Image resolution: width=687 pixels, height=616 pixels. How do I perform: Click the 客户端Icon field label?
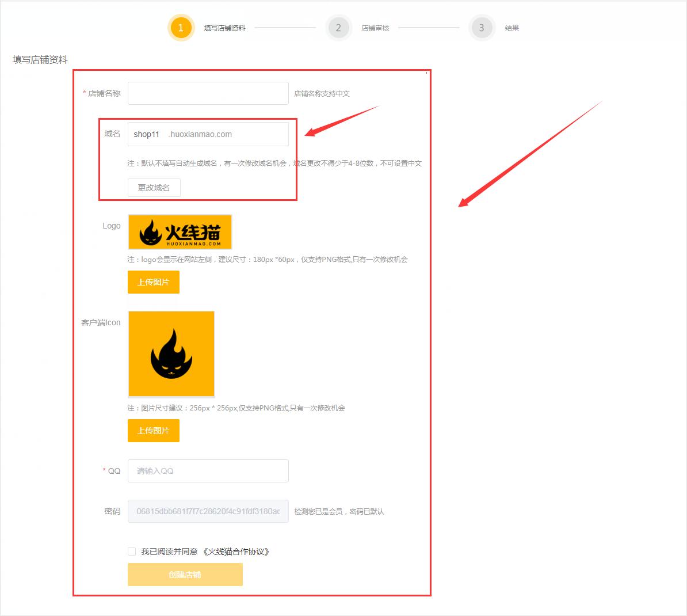pos(101,322)
